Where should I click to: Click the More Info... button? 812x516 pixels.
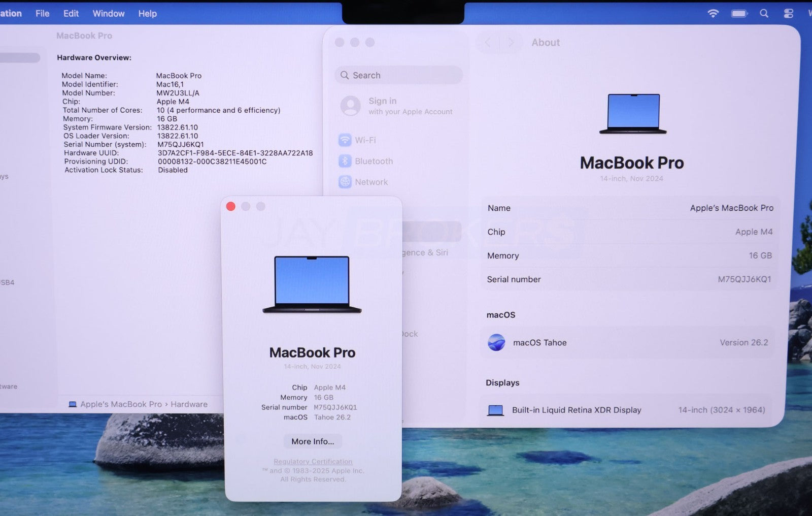(313, 441)
